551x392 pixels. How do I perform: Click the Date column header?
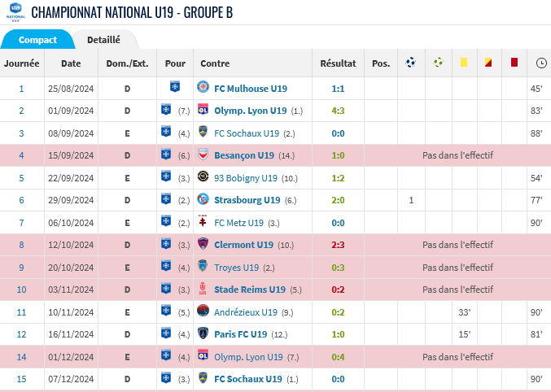(x=71, y=63)
